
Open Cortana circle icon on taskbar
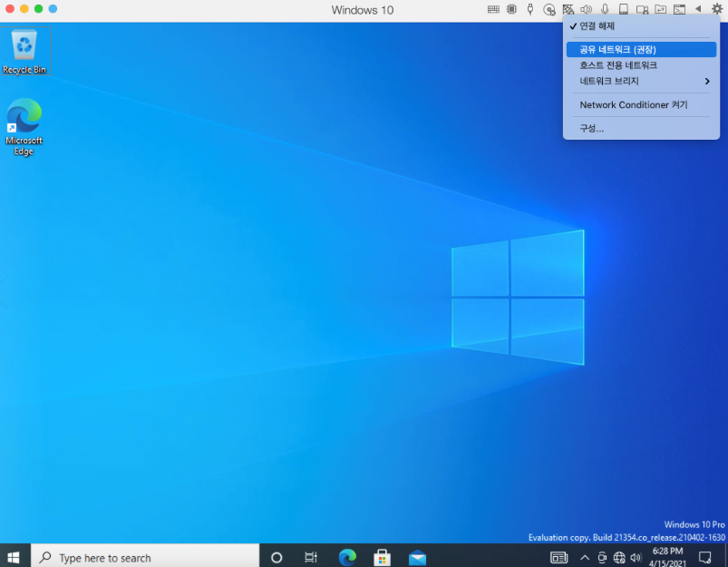pos(277,557)
